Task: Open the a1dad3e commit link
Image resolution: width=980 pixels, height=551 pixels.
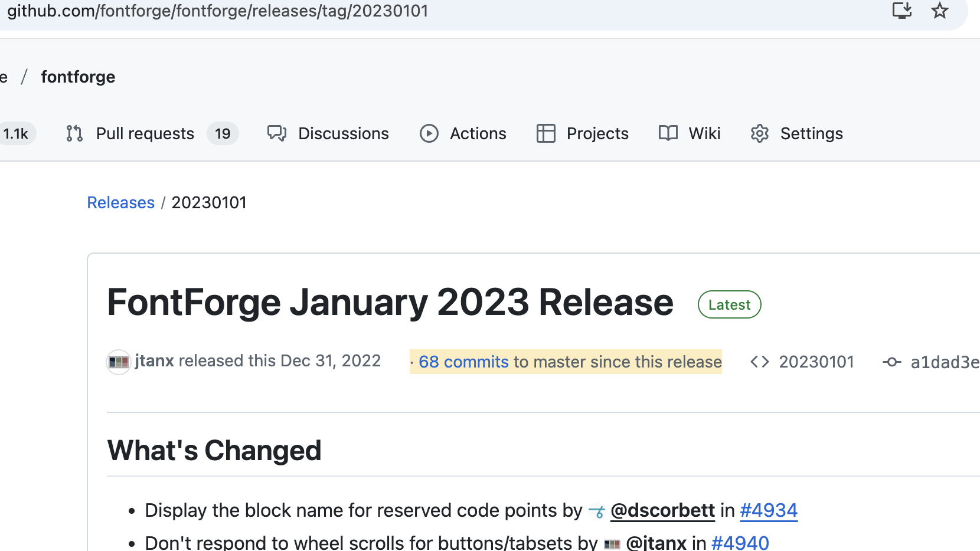Action: click(x=945, y=362)
